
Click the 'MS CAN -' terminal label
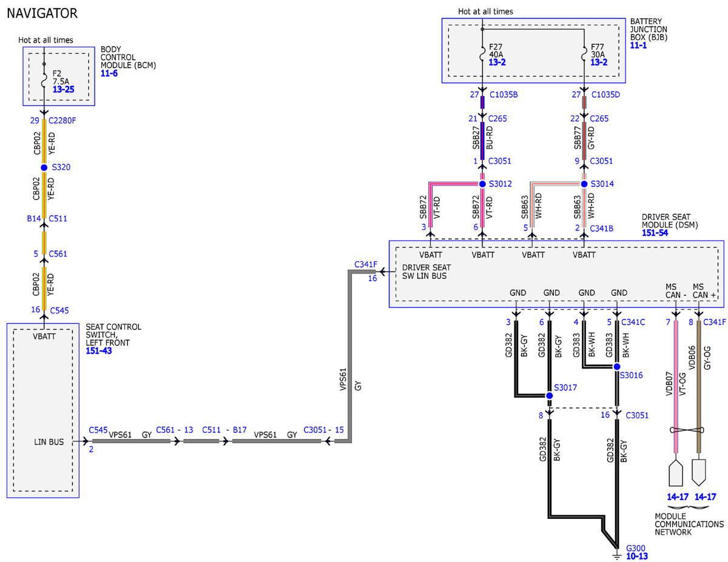677,290
